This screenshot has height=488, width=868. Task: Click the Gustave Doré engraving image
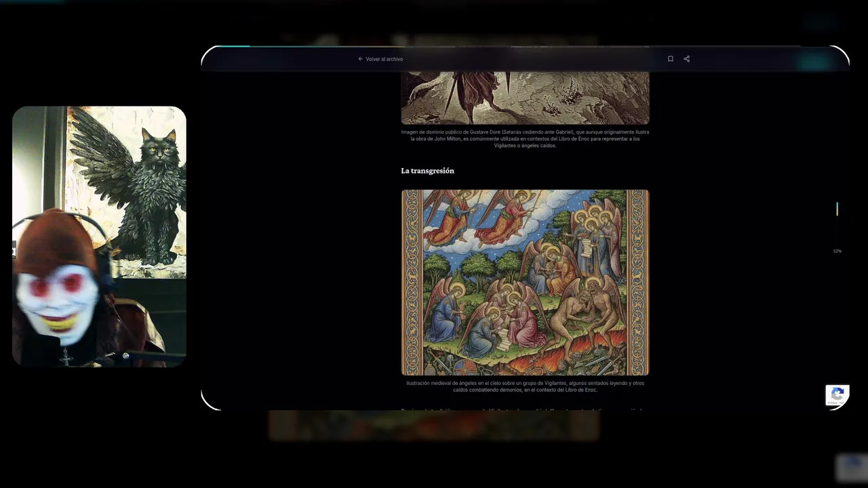(x=525, y=98)
